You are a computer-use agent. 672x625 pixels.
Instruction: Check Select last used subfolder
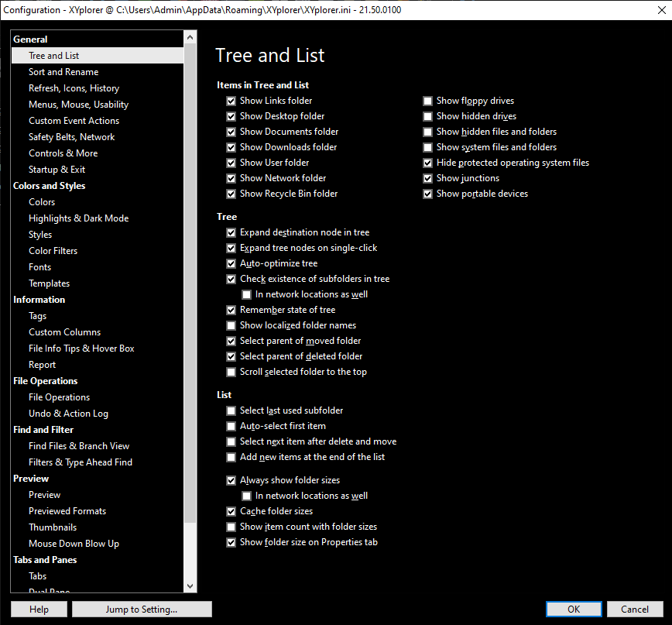[231, 410]
